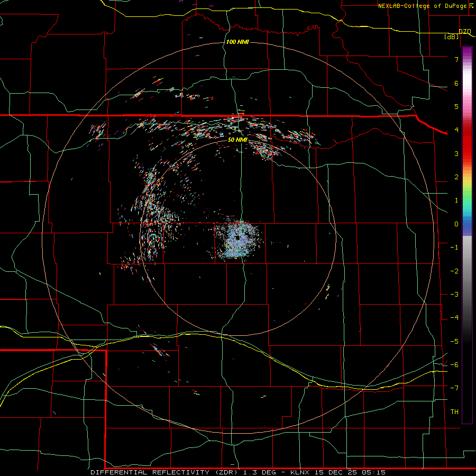Click the -2 value on the color scale
This screenshot has height=476, width=476.
[454, 271]
